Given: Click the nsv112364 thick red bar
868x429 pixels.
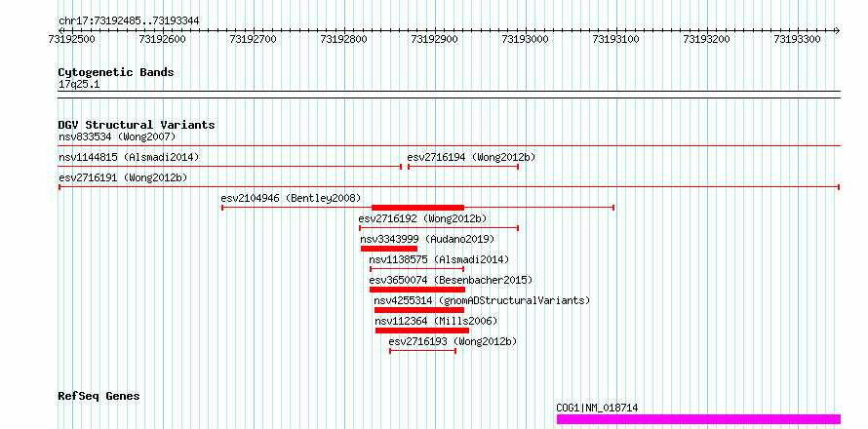Looking at the screenshot, I should 422,331.
